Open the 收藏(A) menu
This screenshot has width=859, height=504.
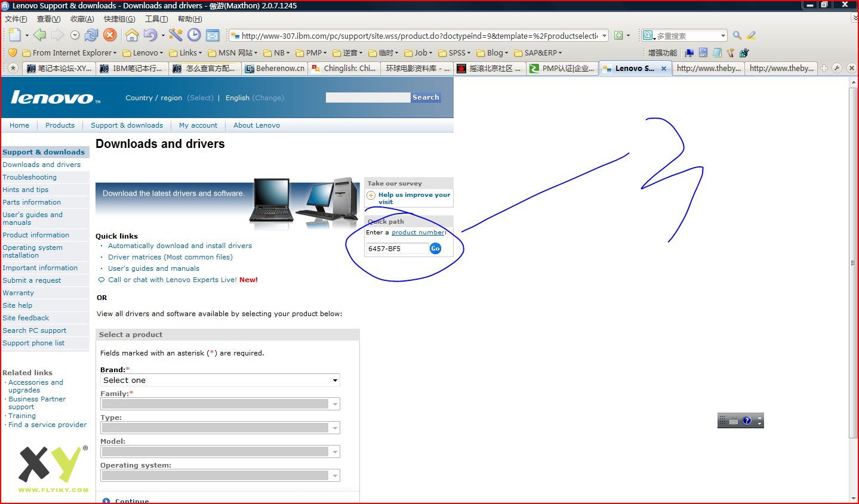pyautogui.click(x=82, y=19)
